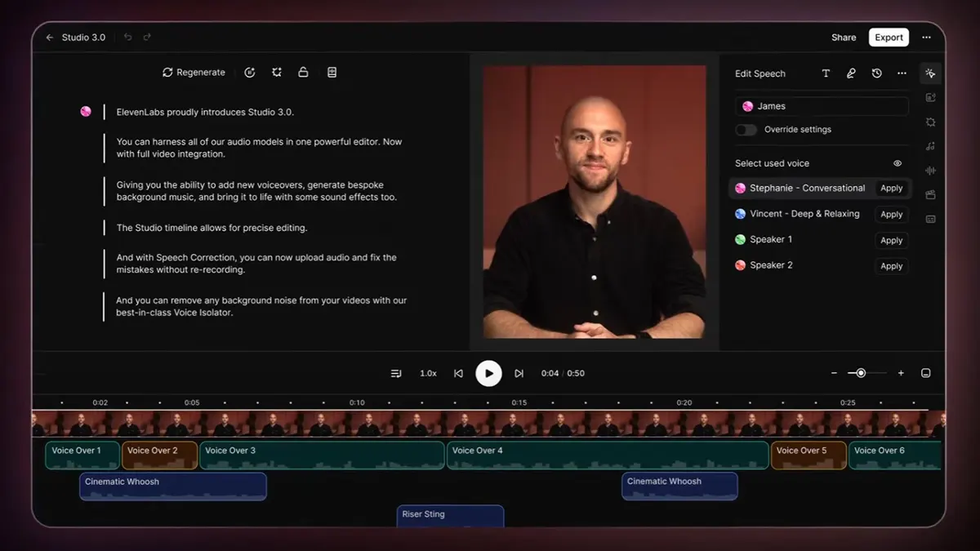Click the timeline zoom slider handle
This screenshot has height=551, width=980.
point(861,373)
